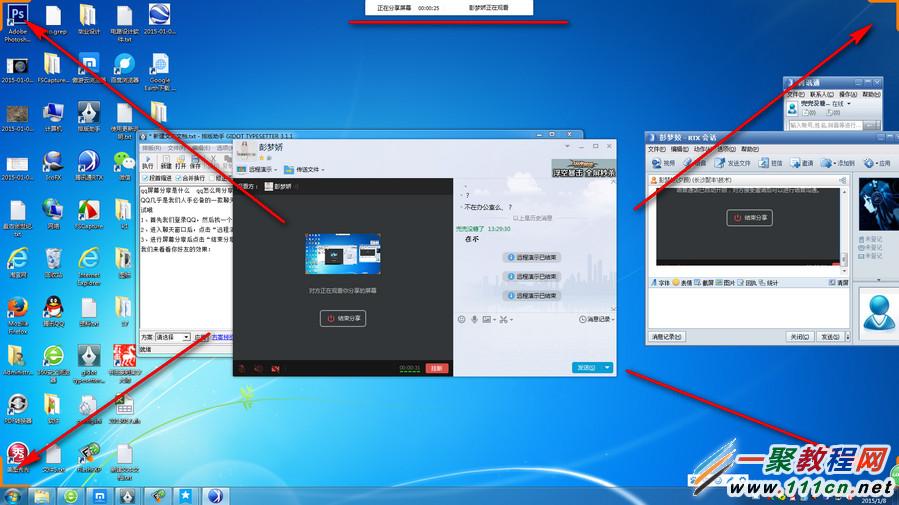
Task: Click anime girl avatar in RTX window
Action: click(878, 205)
